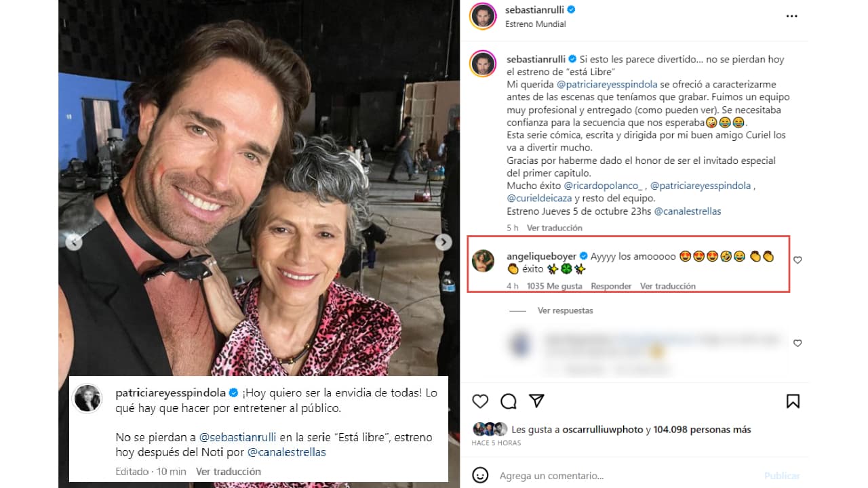Click sebastianrulli's profile picture next to the caption
This screenshot has width=868, height=488.
tap(483, 64)
